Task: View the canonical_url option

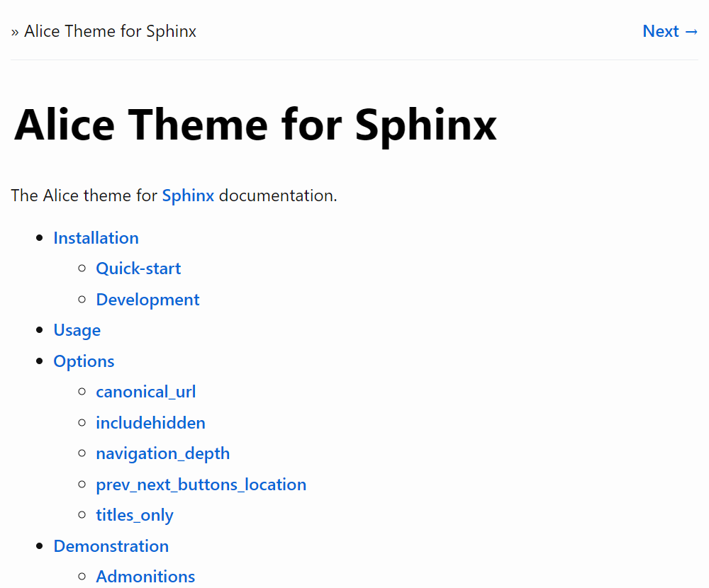Action: pos(145,392)
